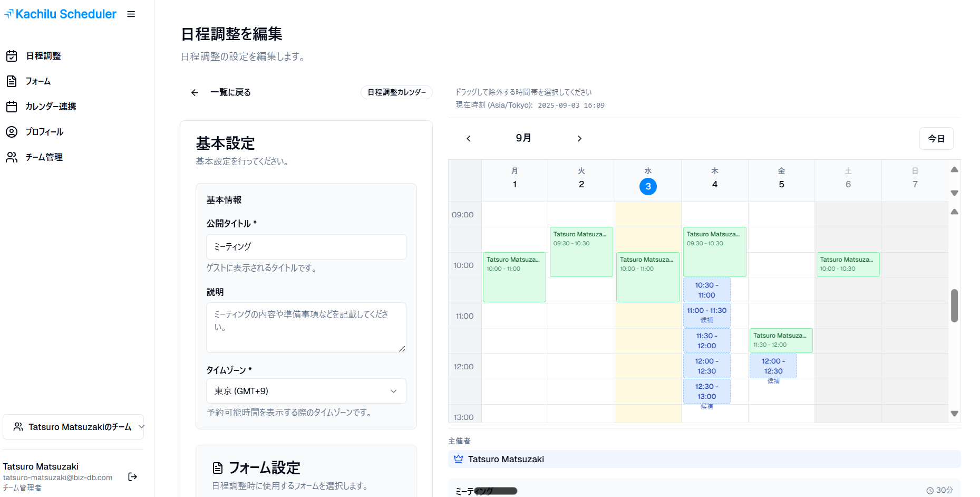Open チーム管理 from the sidebar menu
Image resolution: width=980 pixels, height=497 pixels.
point(44,157)
